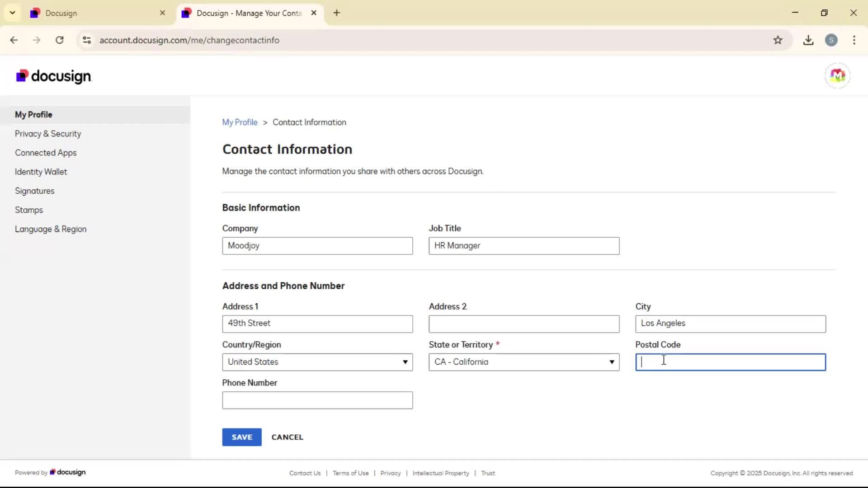Open Privacy & Security settings
Image resolution: width=868 pixels, height=488 pixels.
(48, 134)
